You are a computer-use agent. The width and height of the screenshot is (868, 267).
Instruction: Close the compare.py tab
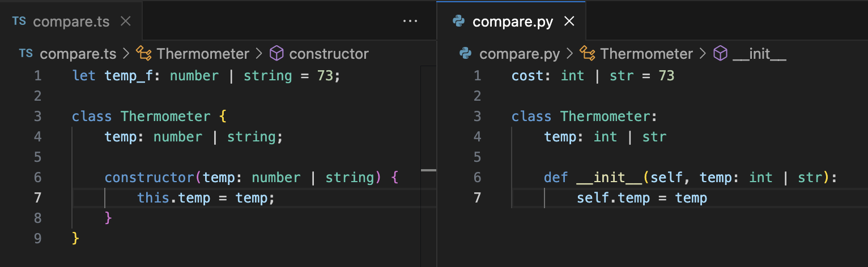click(x=569, y=21)
